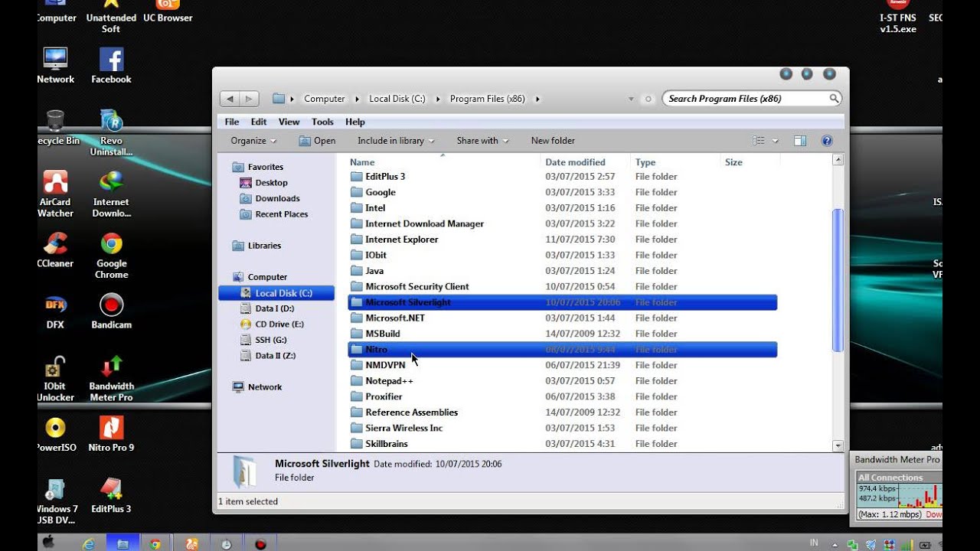
Task: Show hidden system tray icons arrow
Action: tap(835, 544)
